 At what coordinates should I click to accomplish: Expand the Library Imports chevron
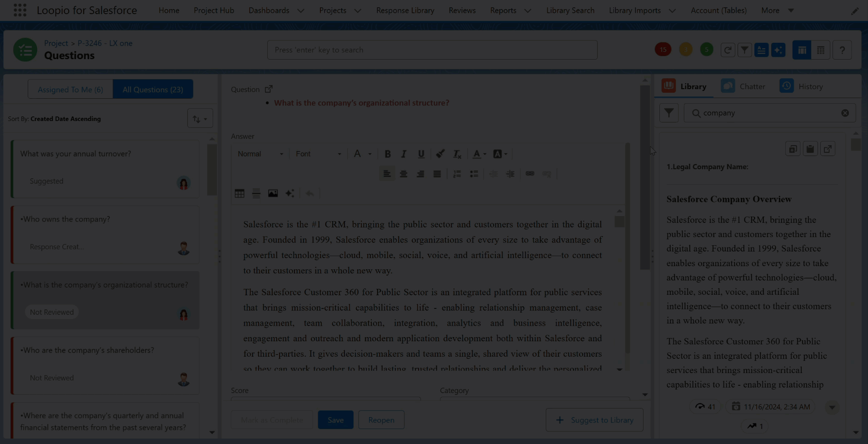pyautogui.click(x=672, y=10)
